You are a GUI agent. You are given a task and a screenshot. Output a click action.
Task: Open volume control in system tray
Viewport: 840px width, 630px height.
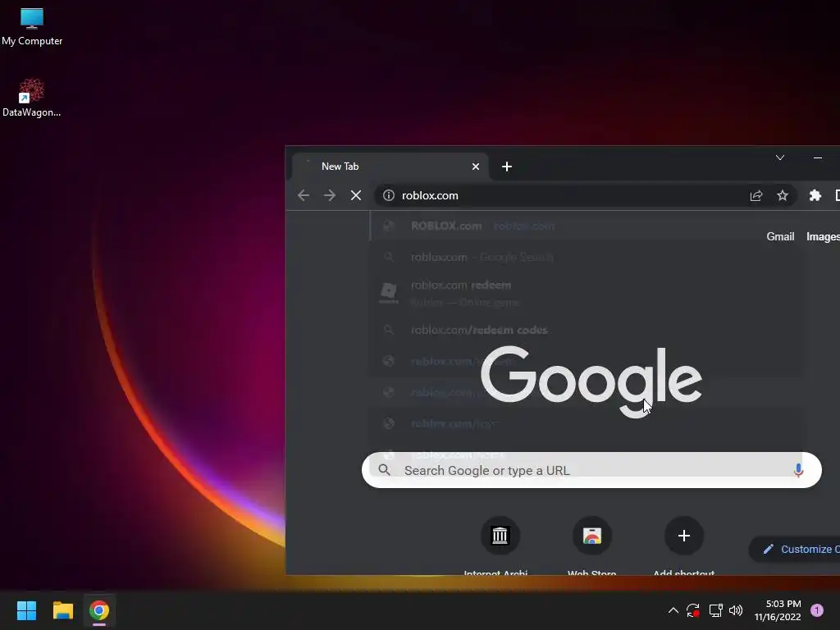(x=736, y=610)
